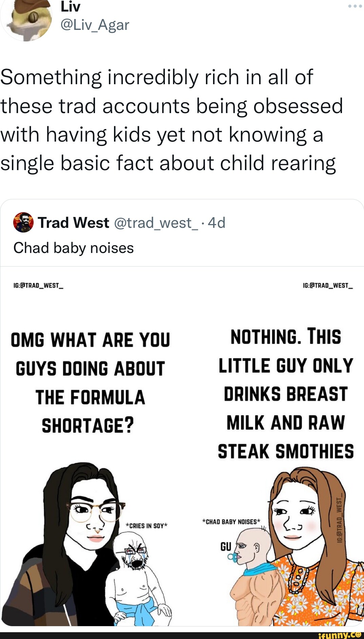364x639 pixels.
Task: Click Trad West's circular avatar icon
Action: 24,223
